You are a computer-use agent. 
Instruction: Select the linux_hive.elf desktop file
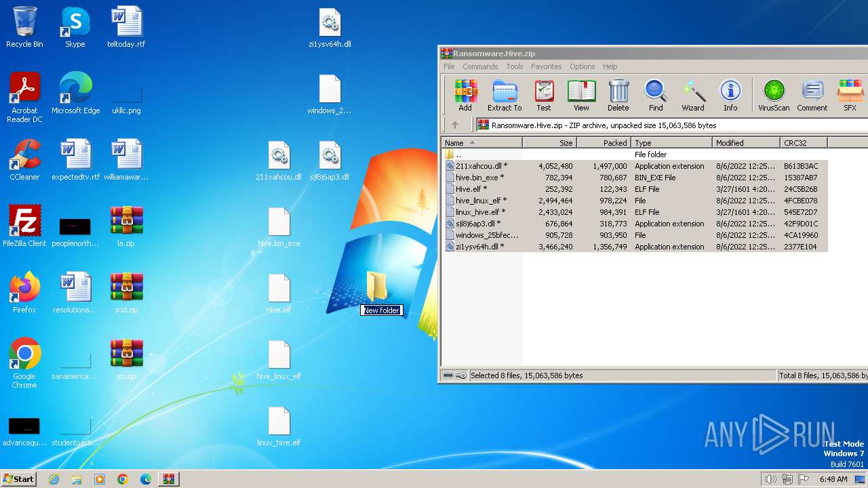click(279, 426)
